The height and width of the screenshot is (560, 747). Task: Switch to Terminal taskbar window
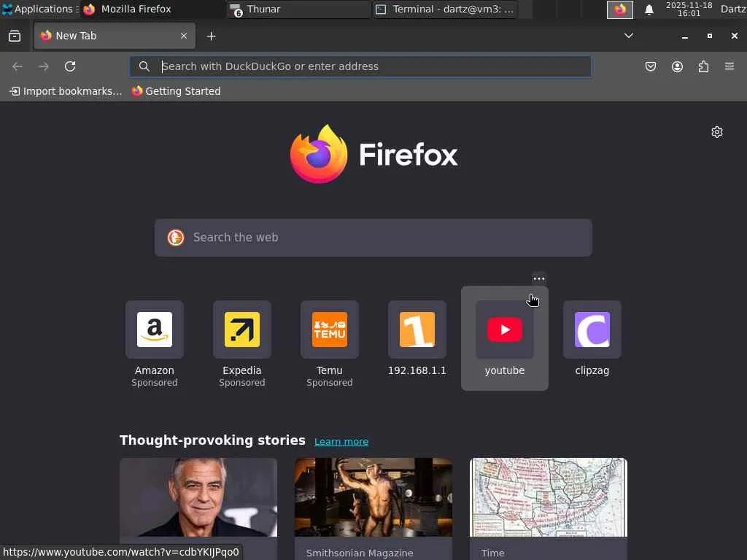445,9
